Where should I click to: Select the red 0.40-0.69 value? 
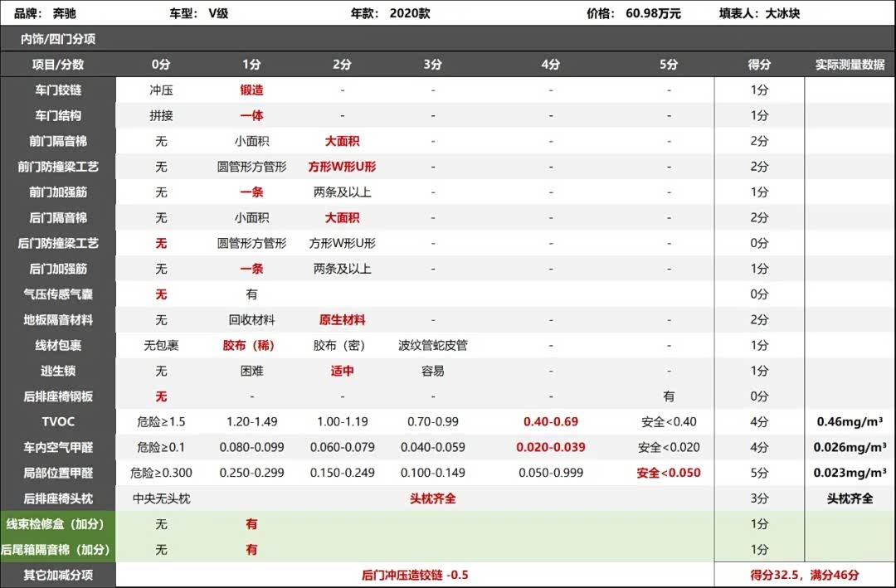click(x=550, y=422)
